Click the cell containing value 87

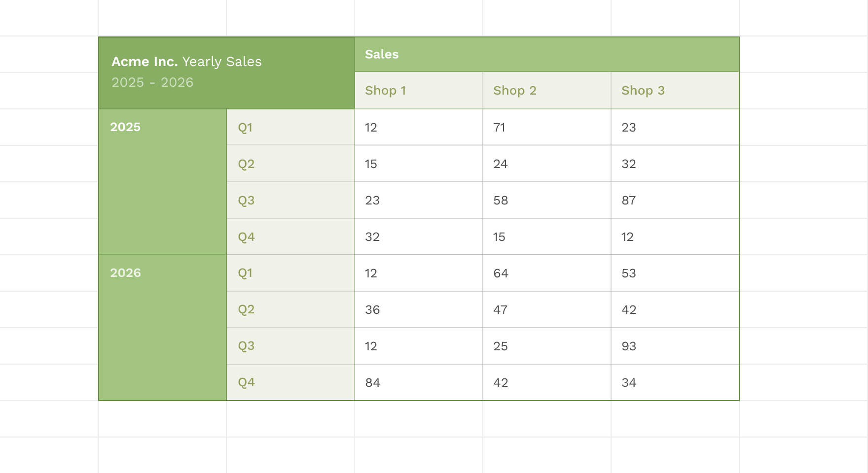pos(675,200)
